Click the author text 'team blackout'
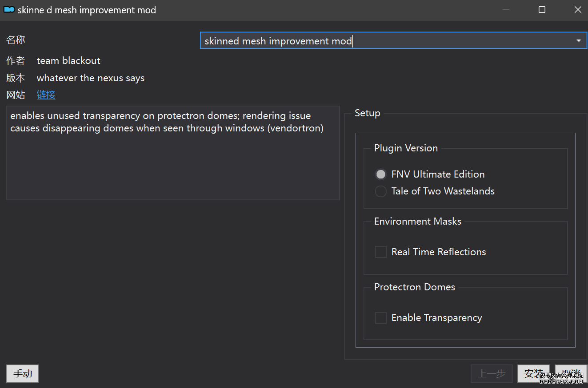Screen dimensions: 588x388 (x=68, y=61)
